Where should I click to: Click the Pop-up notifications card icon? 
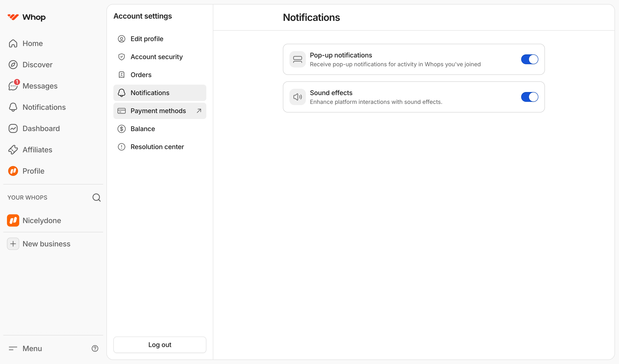(297, 59)
